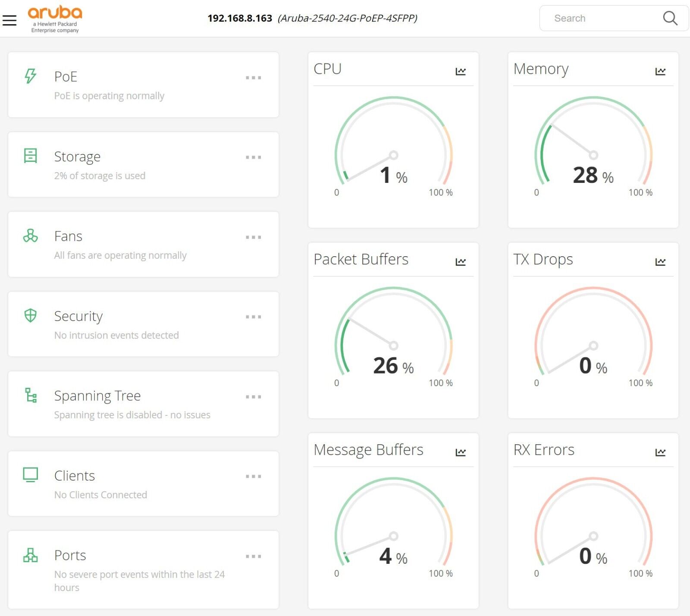View the RX Errors chart icon
Image resolution: width=690 pixels, height=616 pixels.
(660, 452)
